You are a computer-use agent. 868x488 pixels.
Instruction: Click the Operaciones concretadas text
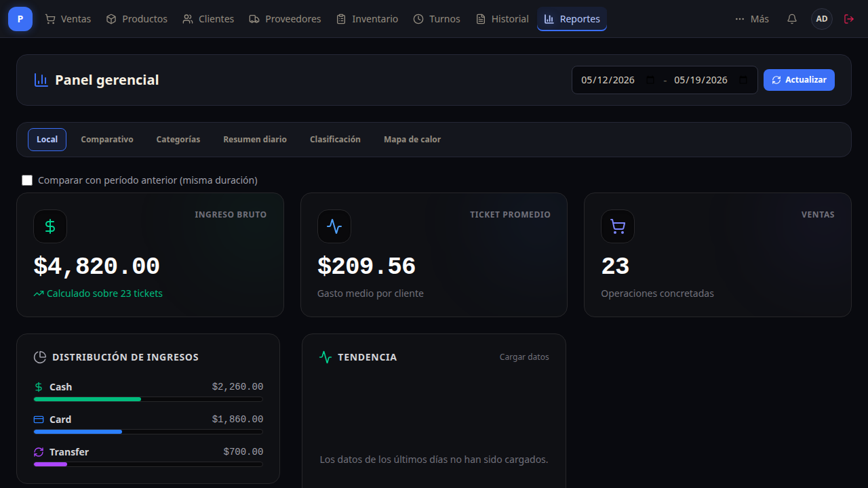tap(657, 293)
